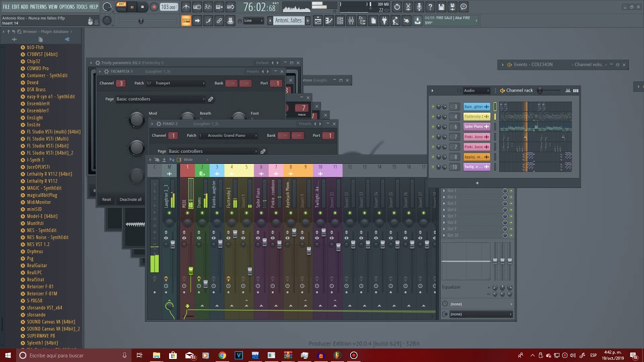Click the render export icon
644x362 pixels.
(x=452, y=7)
